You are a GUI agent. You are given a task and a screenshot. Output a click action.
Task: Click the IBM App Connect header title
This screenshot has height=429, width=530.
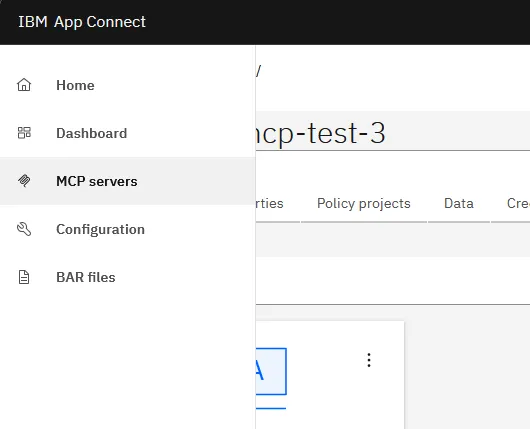82,22
